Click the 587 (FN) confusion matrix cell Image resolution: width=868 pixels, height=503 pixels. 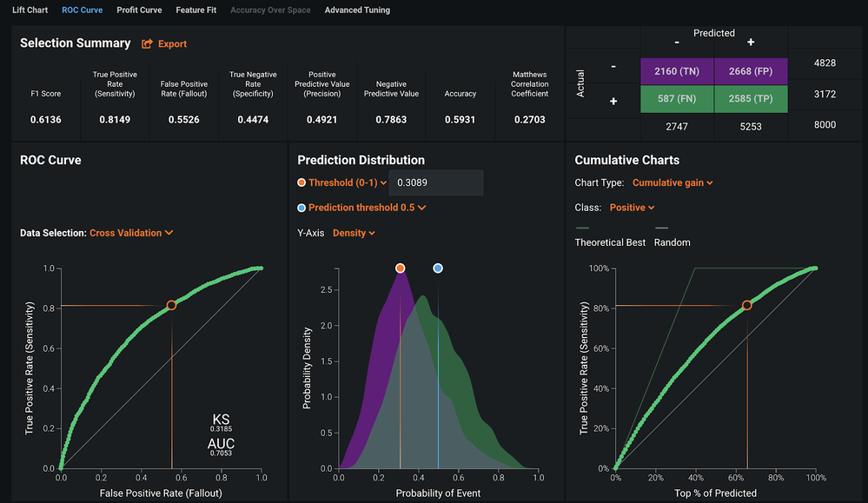pos(677,98)
